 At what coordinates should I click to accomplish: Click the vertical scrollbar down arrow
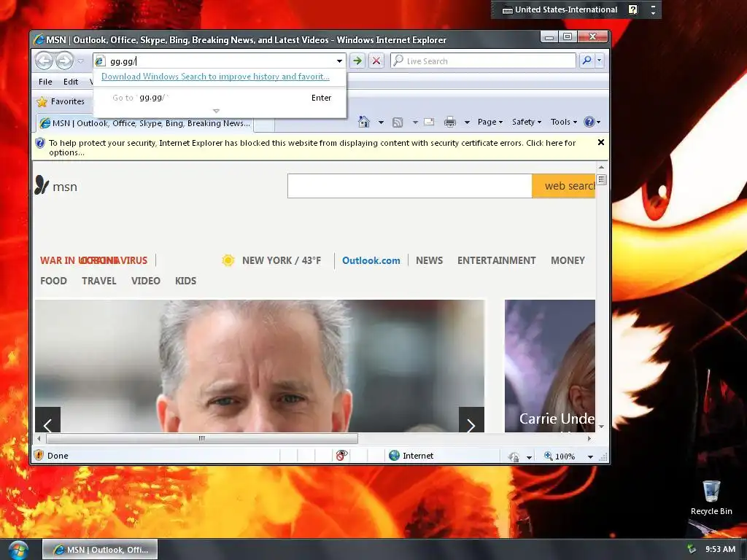[601, 426]
